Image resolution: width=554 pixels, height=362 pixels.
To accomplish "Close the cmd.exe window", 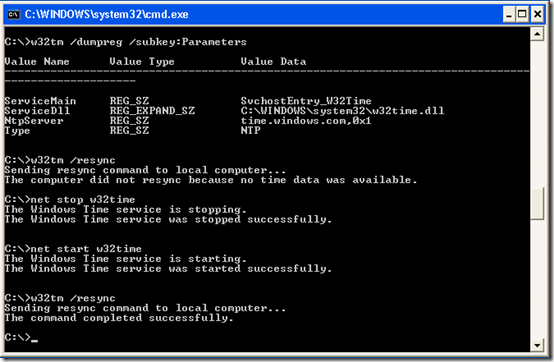I will tap(537, 14).
